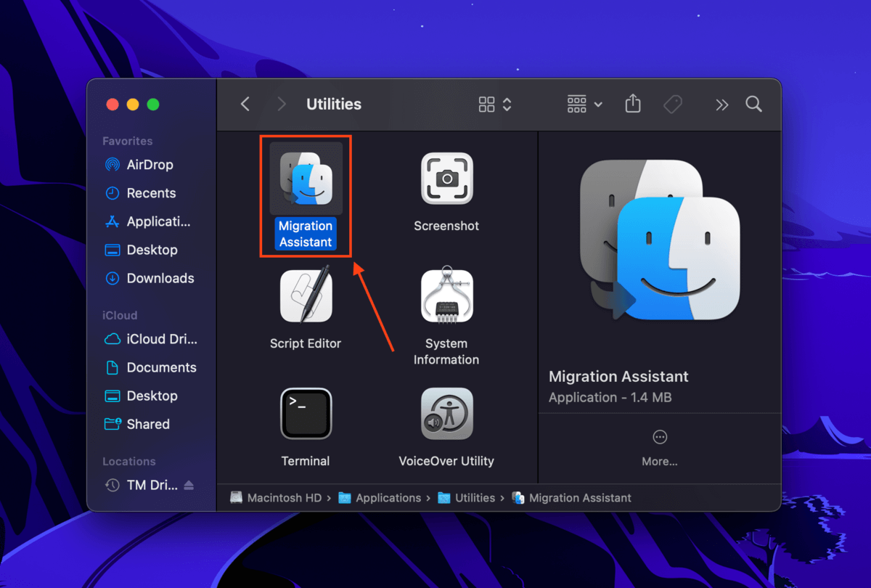Viewport: 871px width, 588px height.
Task: Click the More… preview action button
Action: [660, 447]
